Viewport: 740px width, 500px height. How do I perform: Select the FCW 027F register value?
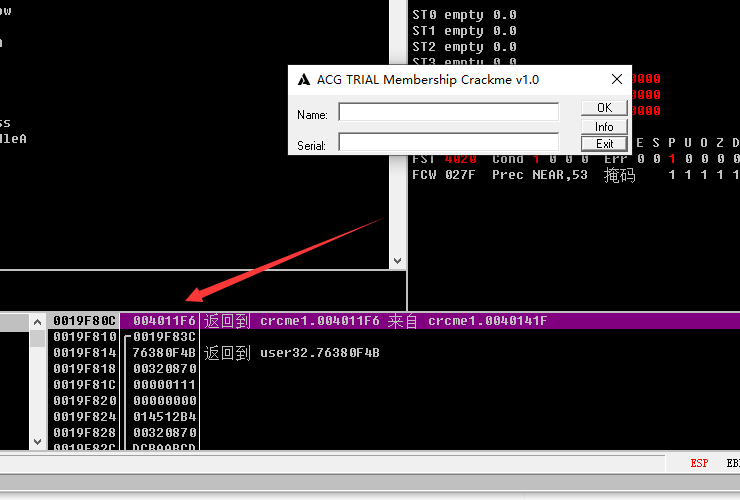[460, 175]
